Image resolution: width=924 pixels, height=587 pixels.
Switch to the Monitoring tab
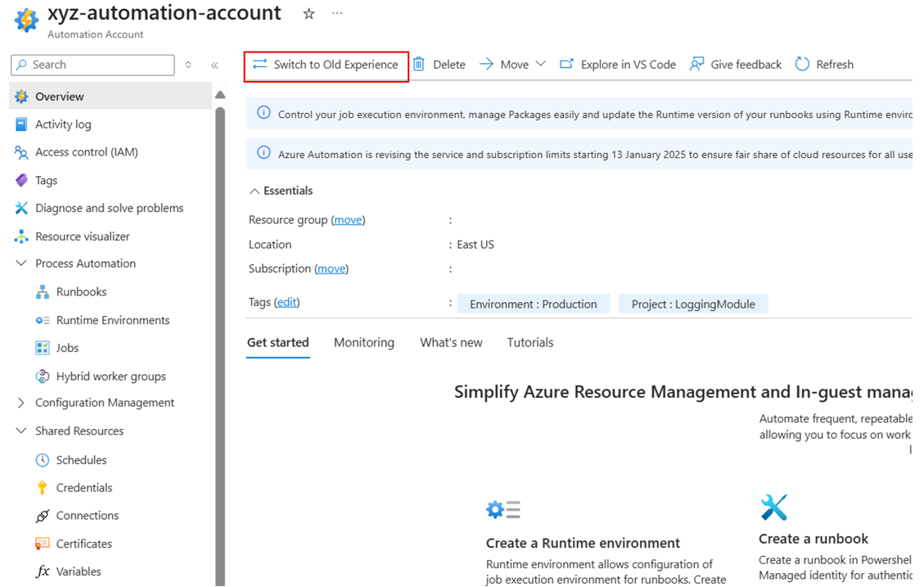pos(363,342)
